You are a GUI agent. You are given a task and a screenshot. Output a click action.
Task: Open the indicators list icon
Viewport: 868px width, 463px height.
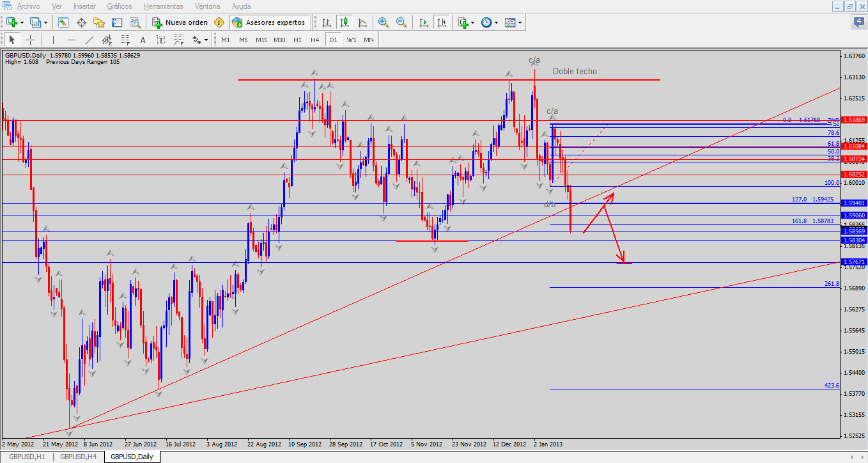[463, 22]
